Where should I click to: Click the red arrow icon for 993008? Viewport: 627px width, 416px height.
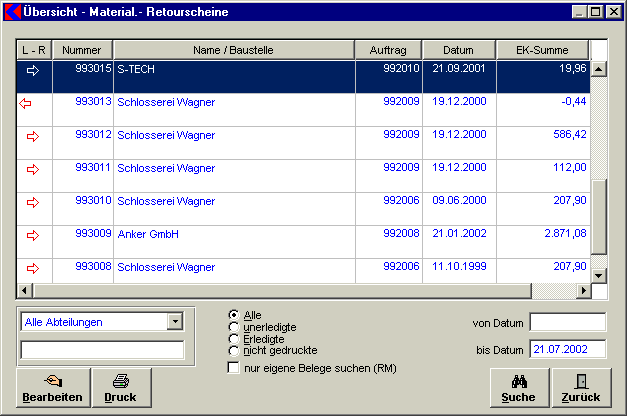(x=33, y=268)
